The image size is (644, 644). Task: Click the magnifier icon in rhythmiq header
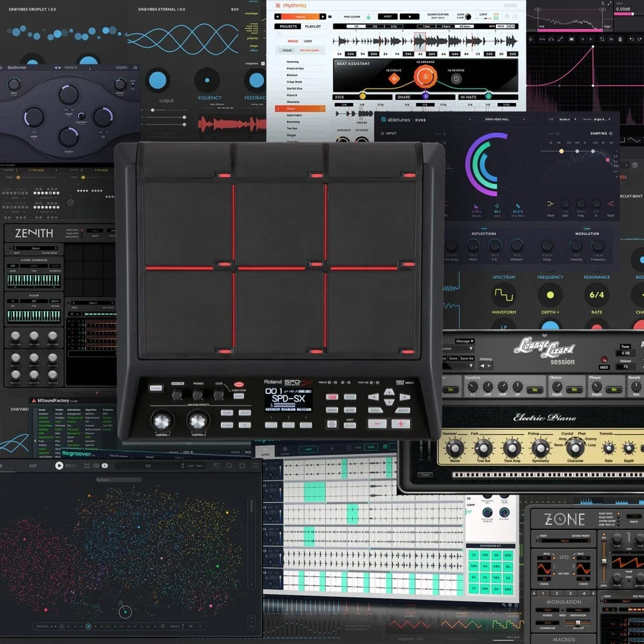pos(515,17)
